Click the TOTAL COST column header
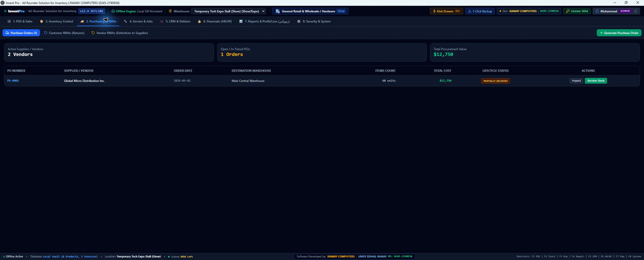Viewport: 644px width, 260px height. [x=443, y=71]
